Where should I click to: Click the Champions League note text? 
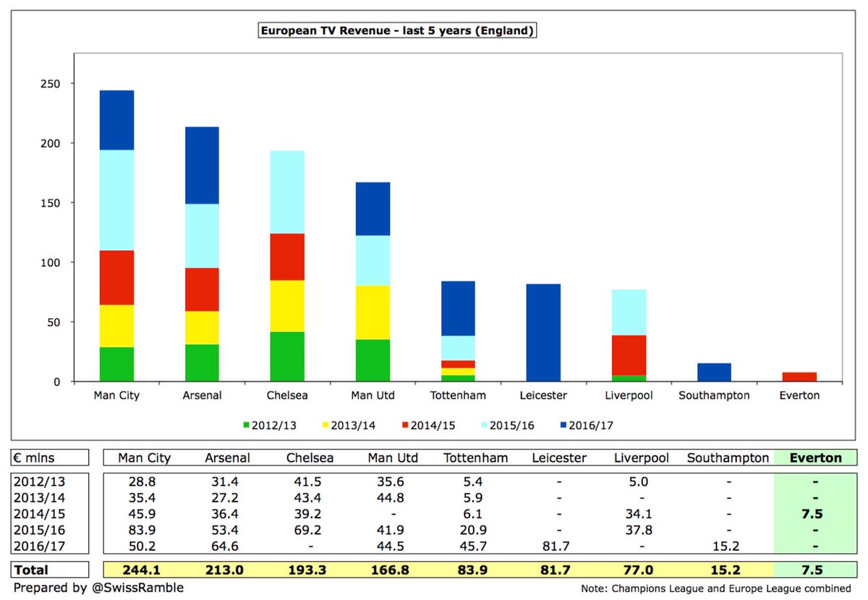(x=716, y=589)
